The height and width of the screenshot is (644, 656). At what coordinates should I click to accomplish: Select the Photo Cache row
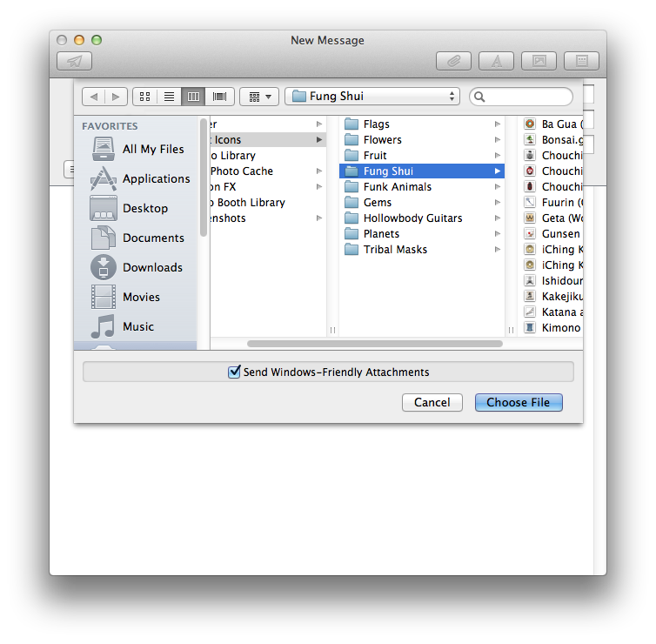click(x=268, y=171)
